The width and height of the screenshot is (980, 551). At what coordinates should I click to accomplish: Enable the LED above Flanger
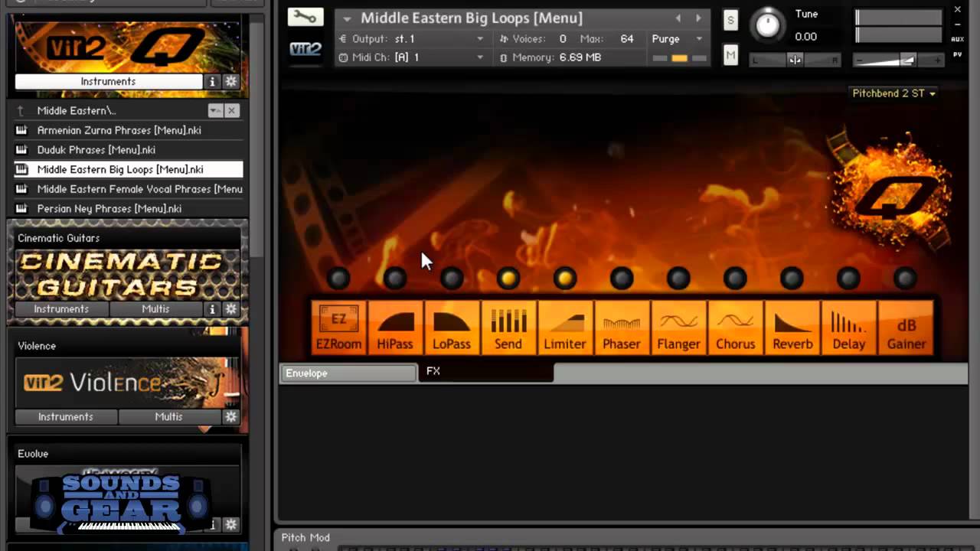(x=678, y=279)
